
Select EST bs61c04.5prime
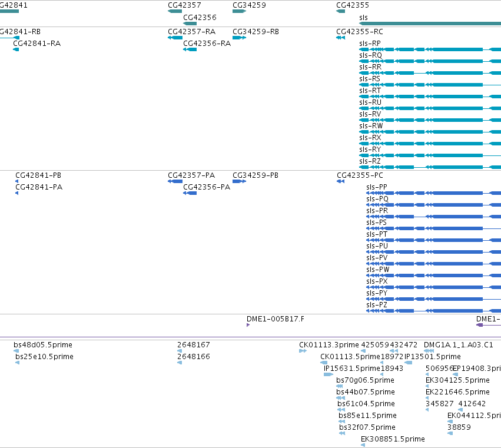point(366,404)
